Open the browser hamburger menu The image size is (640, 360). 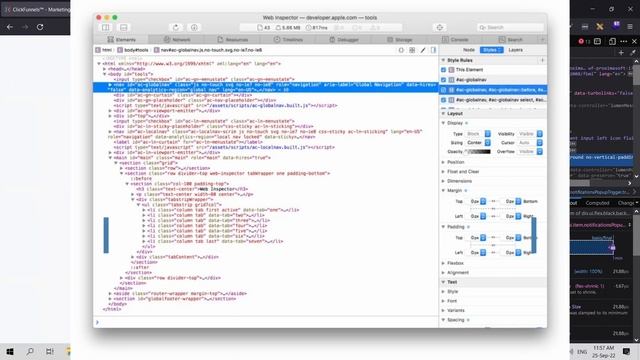tap(630, 27)
